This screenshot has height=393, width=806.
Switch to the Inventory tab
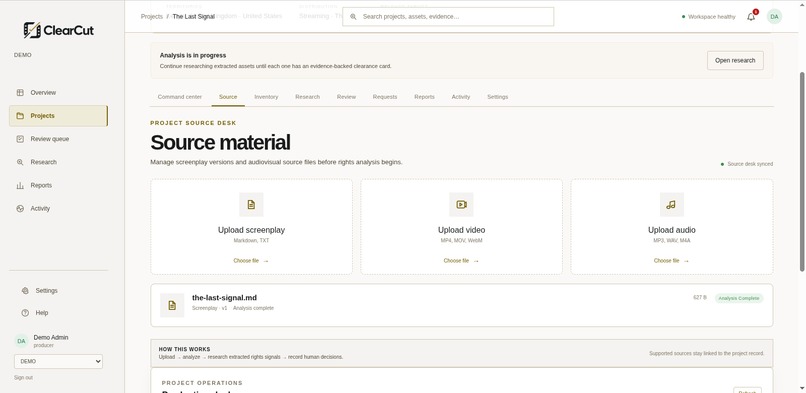click(266, 97)
